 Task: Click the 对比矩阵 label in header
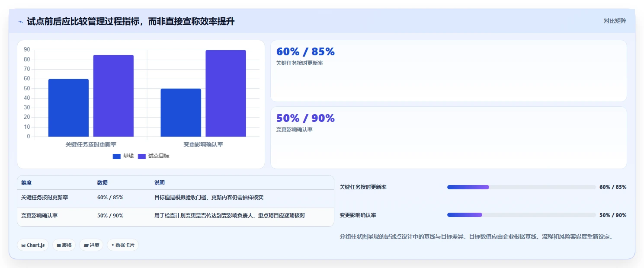(x=615, y=21)
